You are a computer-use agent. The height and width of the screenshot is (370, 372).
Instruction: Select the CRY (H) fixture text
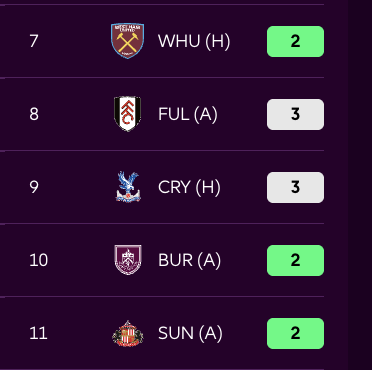(189, 187)
